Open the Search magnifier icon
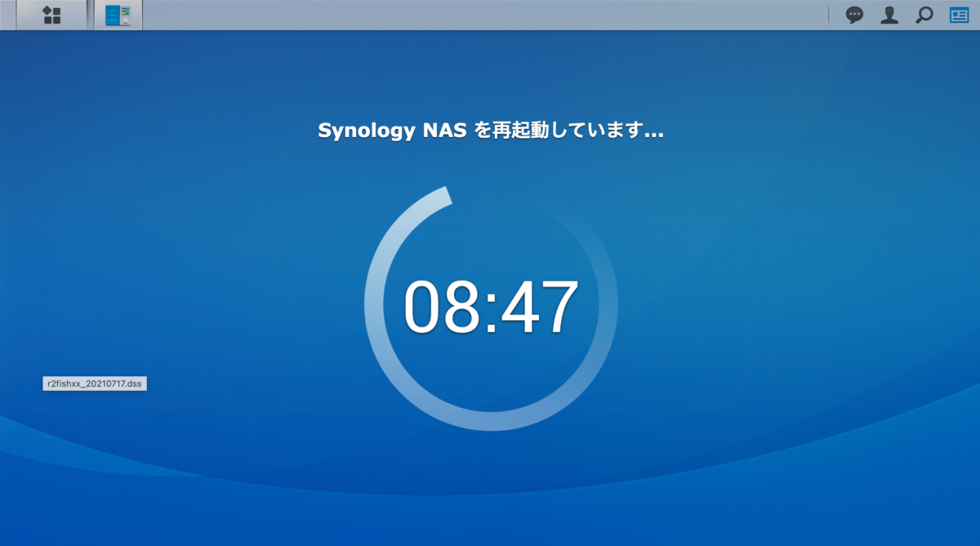 click(x=924, y=15)
